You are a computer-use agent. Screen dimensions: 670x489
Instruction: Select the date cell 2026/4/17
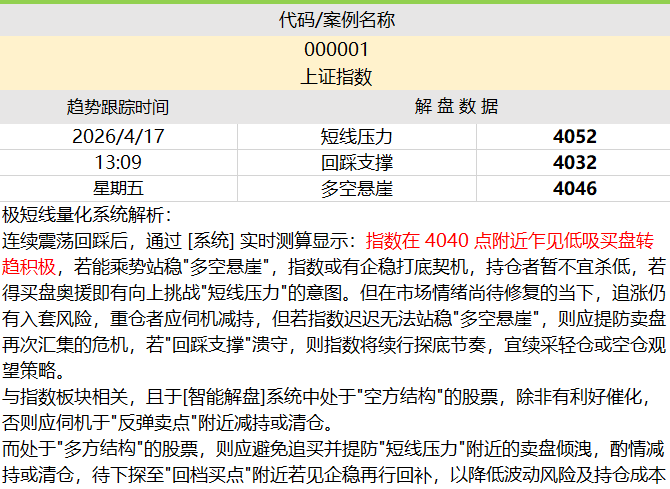click(118, 136)
